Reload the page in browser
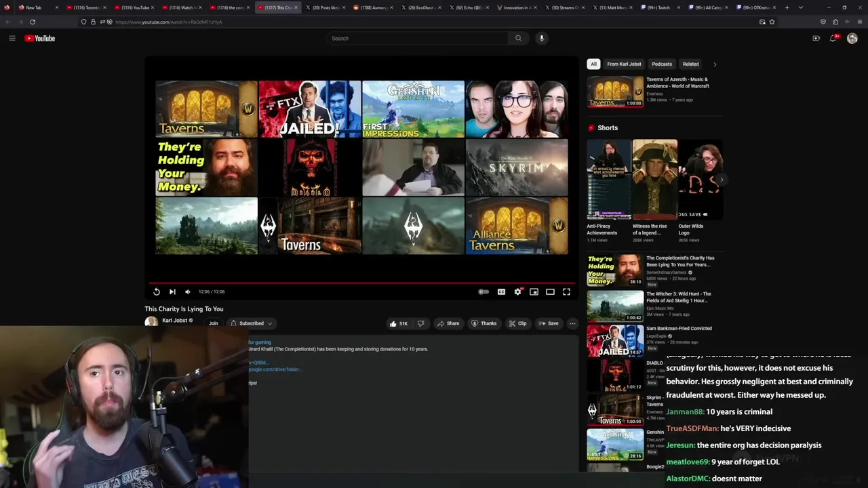Screen dimensions: 868x488 pyautogui.click(x=33, y=22)
